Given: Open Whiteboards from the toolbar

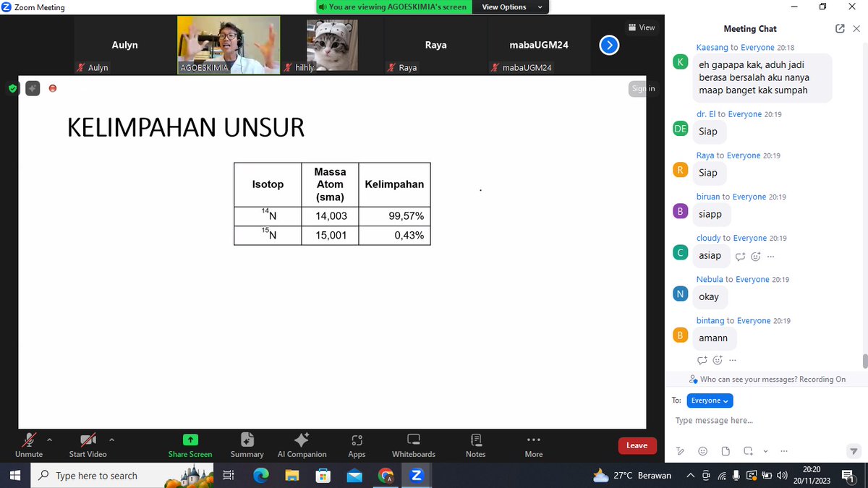Looking at the screenshot, I should (414, 445).
